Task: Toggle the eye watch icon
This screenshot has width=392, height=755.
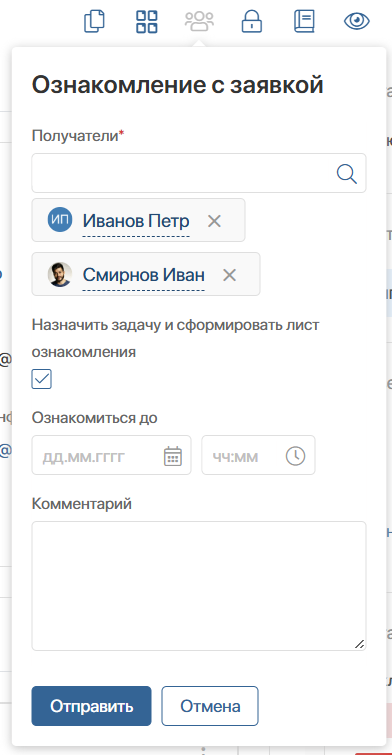Action: point(357,21)
